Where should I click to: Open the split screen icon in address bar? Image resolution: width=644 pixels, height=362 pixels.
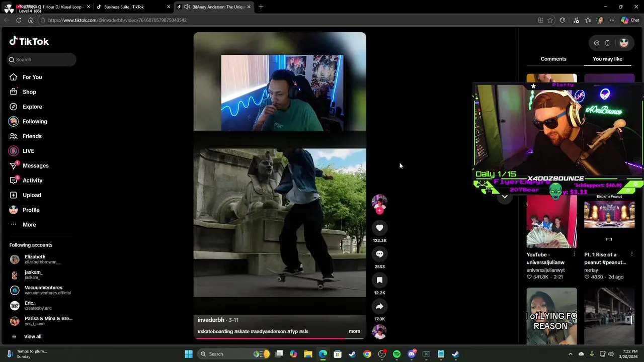click(540, 20)
